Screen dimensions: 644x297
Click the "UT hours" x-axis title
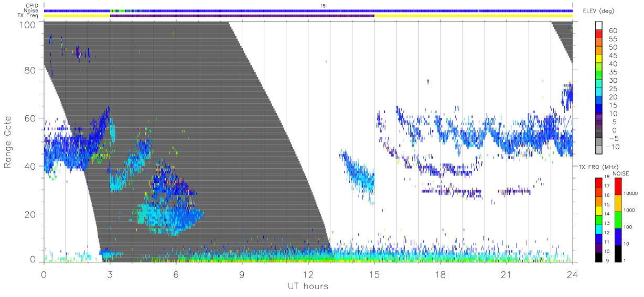(x=308, y=286)
